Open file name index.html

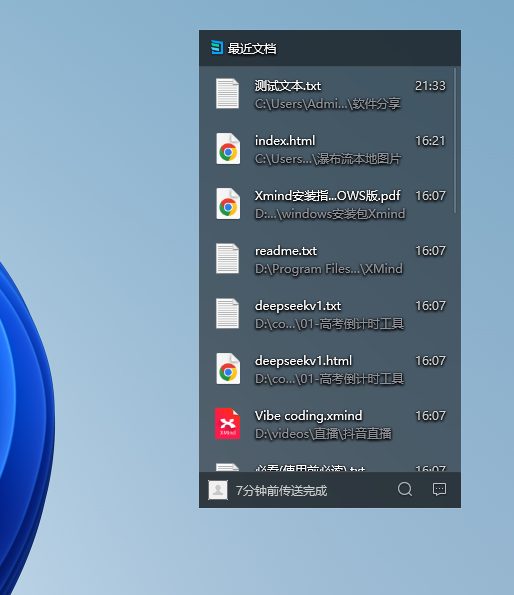(285, 141)
